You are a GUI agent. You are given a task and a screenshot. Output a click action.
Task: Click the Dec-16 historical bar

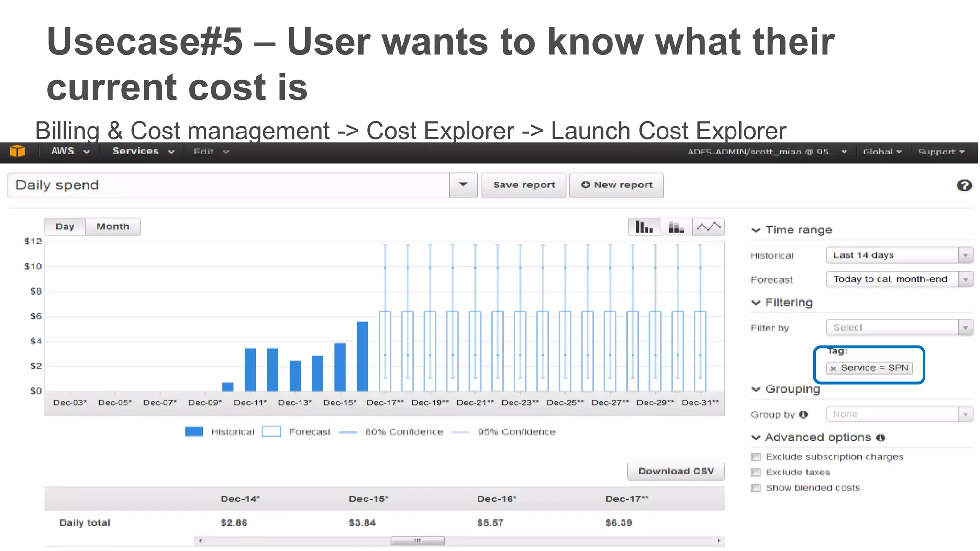click(x=363, y=356)
